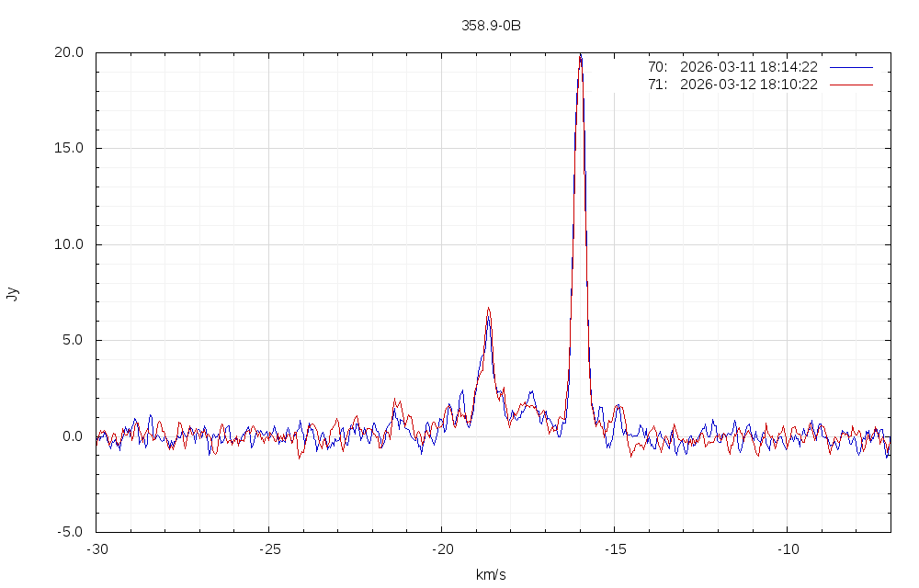The width and height of the screenshot is (919, 588).
Task: Select legend entry 71 dated 2026-03-12
Action: point(732,85)
